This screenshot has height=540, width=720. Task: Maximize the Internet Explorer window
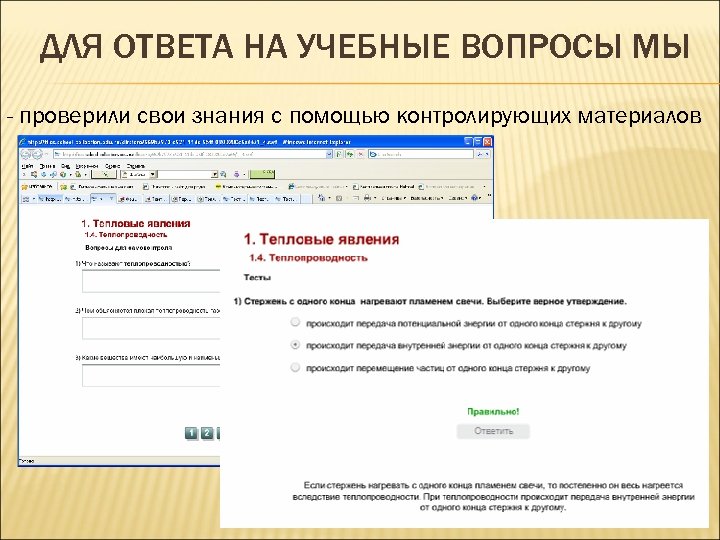[x=478, y=141]
